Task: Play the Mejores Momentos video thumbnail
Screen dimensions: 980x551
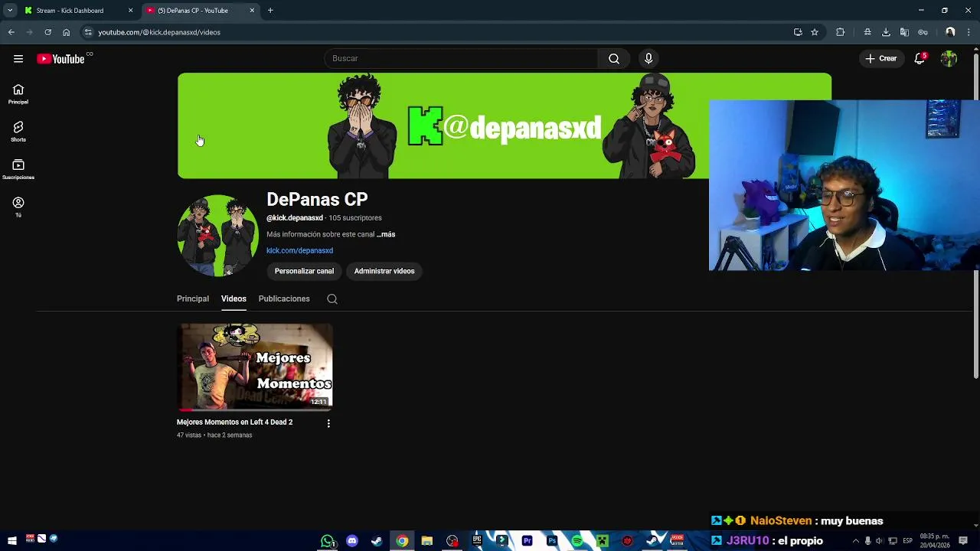Action: 255,367
